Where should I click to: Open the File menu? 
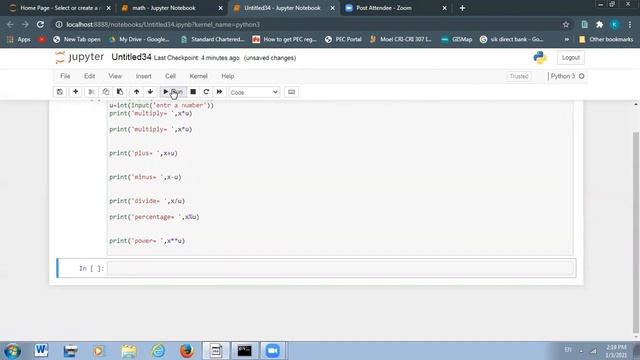tap(65, 76)
